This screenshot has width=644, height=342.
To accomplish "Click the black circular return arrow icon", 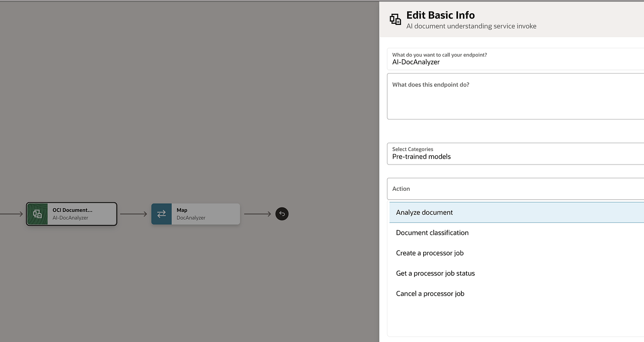I will pyautogui.click(x=282, y=214).
